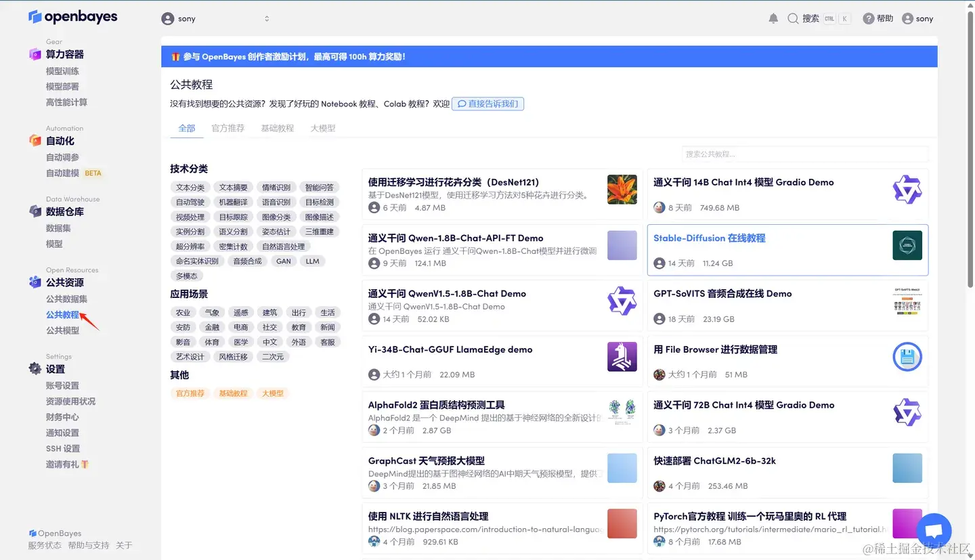Filter by 图像分类 tag
Viewport: 975px width, 560px height.
pyautogui.click(x=276, y=217)
